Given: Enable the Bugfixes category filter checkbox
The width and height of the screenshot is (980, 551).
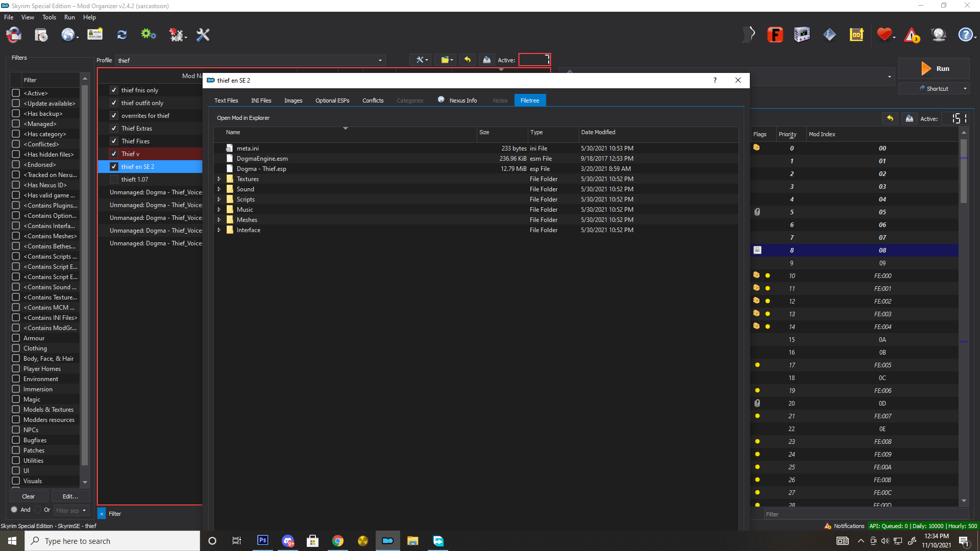Looking at the screenshot, I should 16,440.
